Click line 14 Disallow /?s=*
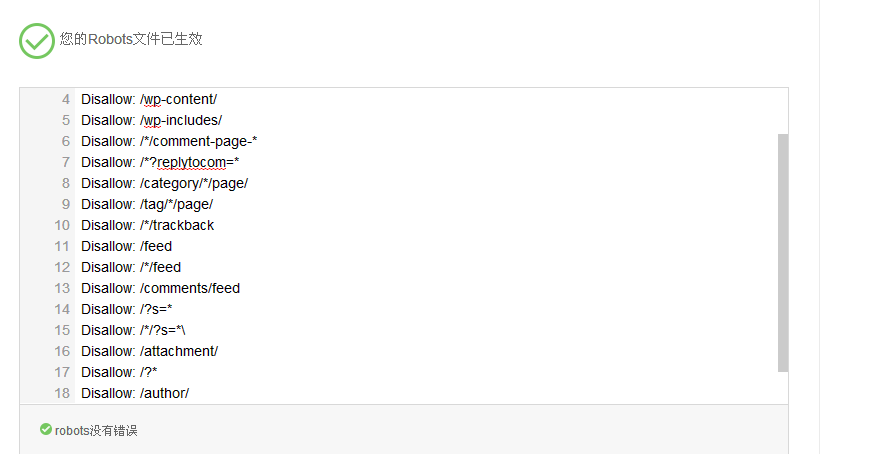The height and width of the screenshot is (454, 890). [127, 309]
